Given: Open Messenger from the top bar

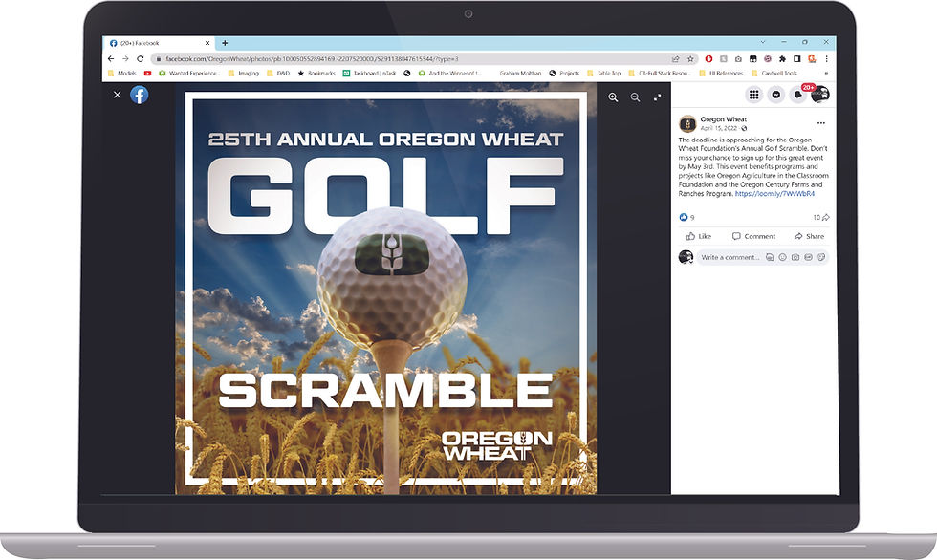Looking at the screenshot, I should click(x=776, y=95).
